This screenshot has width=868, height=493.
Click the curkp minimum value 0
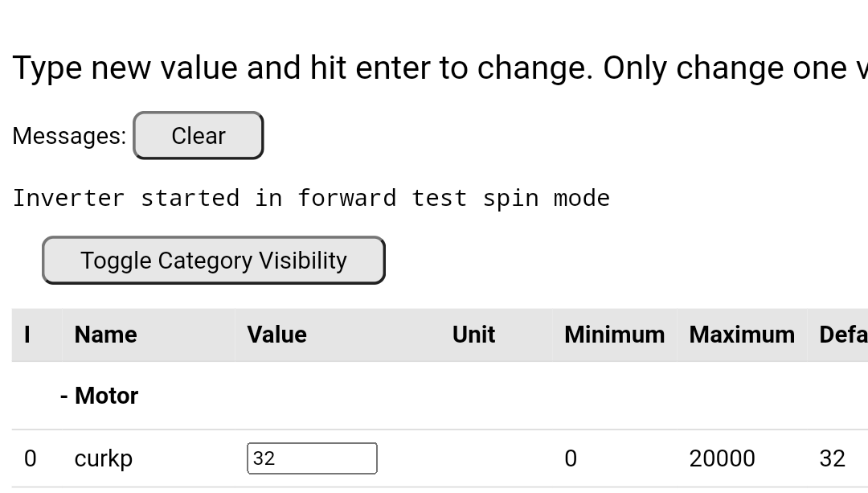click(x=571, y=458)
